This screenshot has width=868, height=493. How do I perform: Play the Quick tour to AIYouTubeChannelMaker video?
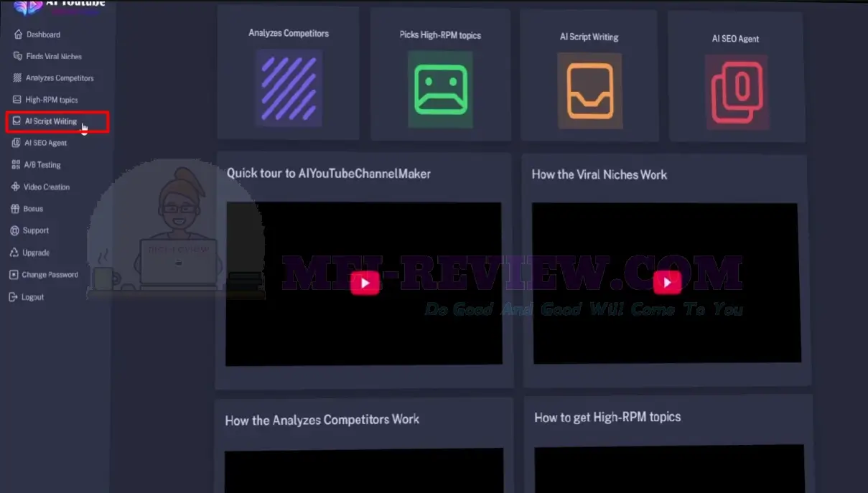[365, 283]
